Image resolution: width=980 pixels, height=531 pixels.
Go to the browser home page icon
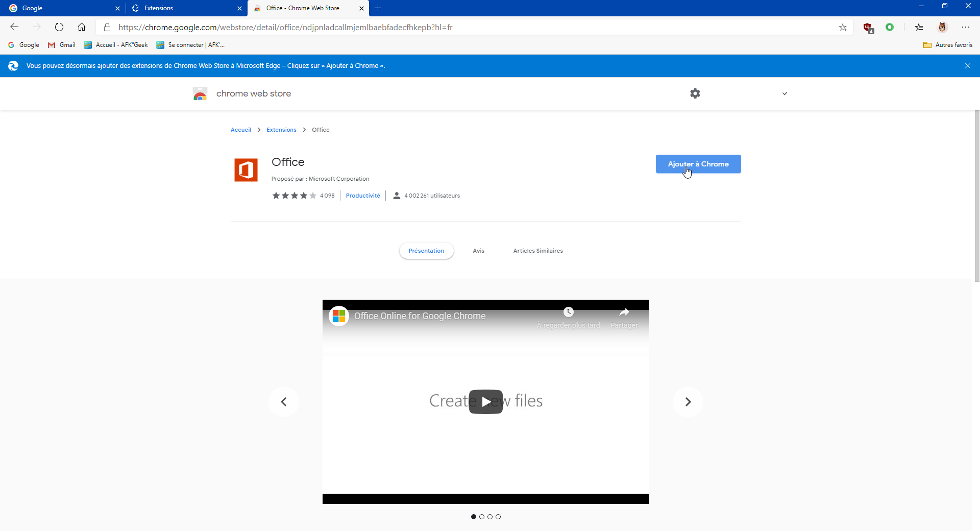tap(82, 27)
